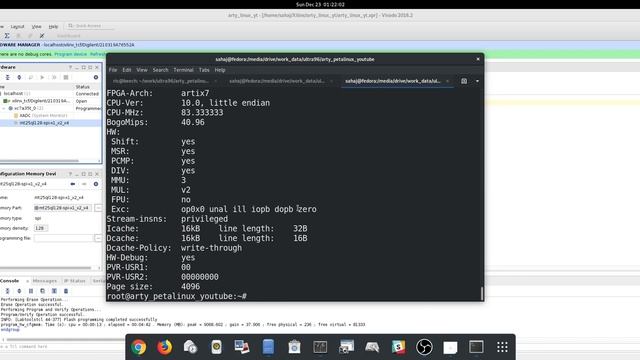Open the OBS Studio dock icon
This screenshot has height=360, width=640.
click(424, 347)
